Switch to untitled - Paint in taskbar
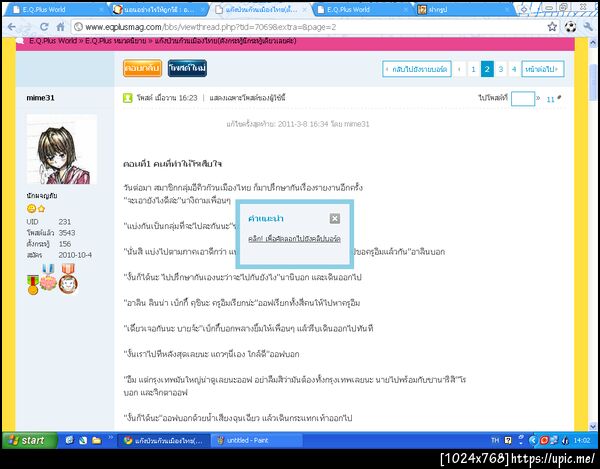 tap(257, 441)
